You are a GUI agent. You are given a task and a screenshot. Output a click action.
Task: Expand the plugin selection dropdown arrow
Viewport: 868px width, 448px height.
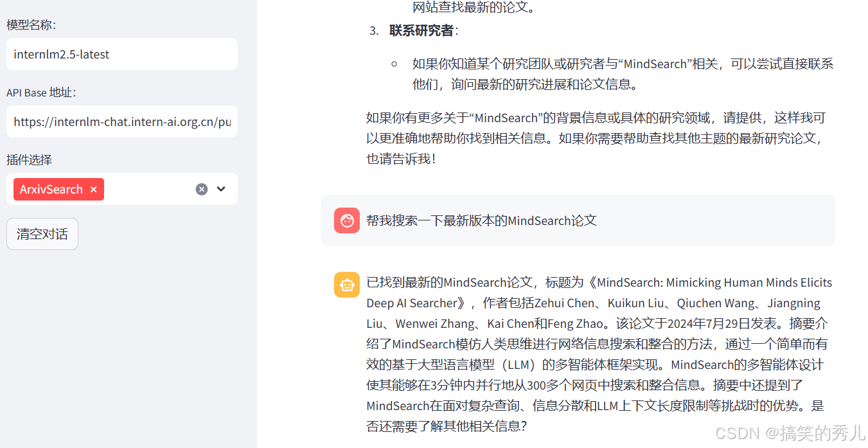(221, 189)
